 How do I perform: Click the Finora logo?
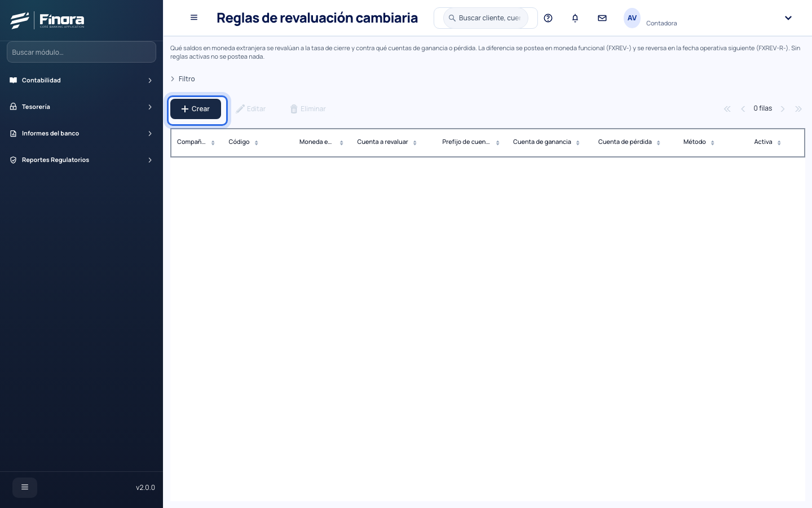[x=47, y=20]
